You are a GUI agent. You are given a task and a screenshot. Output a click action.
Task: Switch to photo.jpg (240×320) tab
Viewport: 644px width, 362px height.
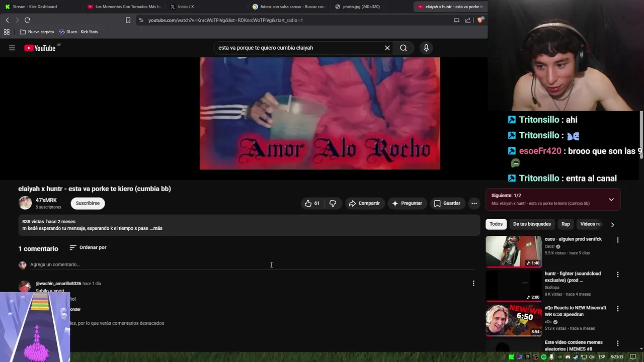[x=371, y=7]
